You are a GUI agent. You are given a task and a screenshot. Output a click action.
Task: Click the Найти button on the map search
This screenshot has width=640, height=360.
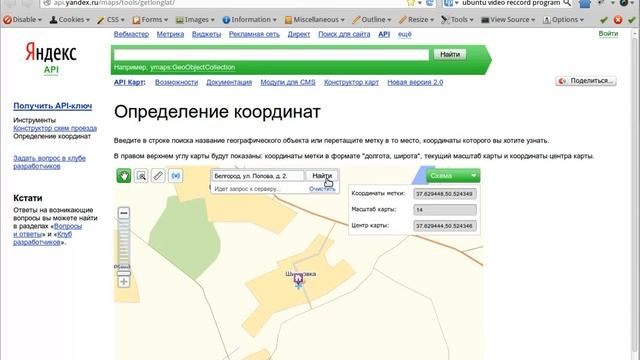coord(322,176)
